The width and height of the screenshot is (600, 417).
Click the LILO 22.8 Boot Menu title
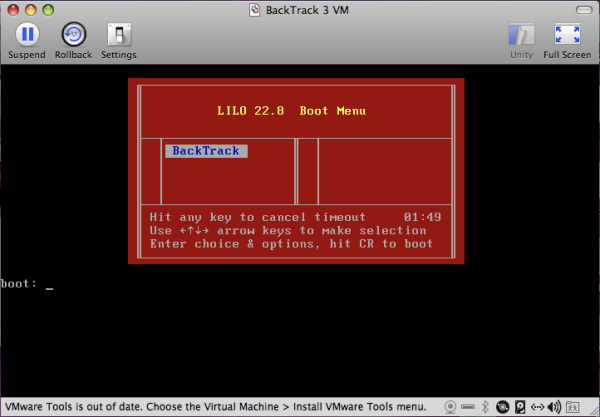(x=291, y=111)
